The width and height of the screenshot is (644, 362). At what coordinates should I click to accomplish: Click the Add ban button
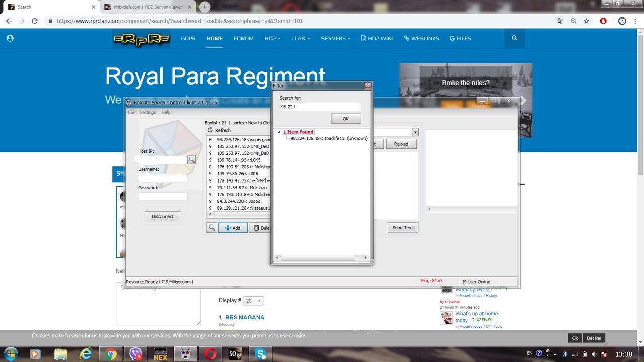(232, 228)
